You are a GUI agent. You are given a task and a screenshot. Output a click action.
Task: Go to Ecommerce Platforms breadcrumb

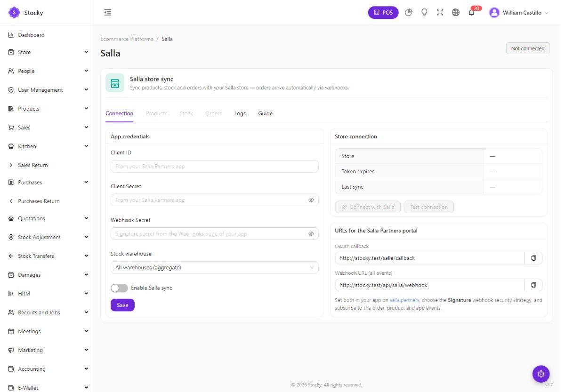click(127, 39)
